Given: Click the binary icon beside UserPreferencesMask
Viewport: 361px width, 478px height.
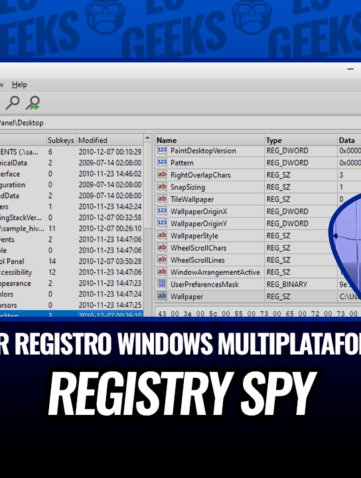Looking at the screenshot, I should coord(162,284).
